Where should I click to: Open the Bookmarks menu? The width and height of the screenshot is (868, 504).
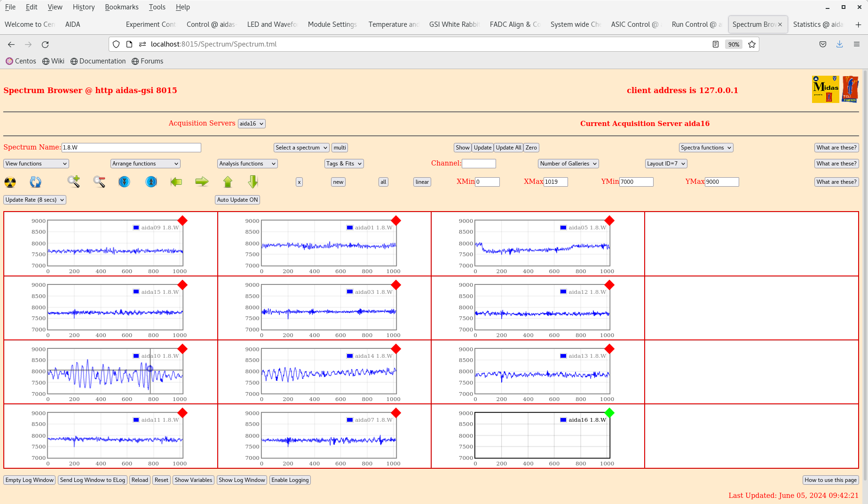click(122, 7)
